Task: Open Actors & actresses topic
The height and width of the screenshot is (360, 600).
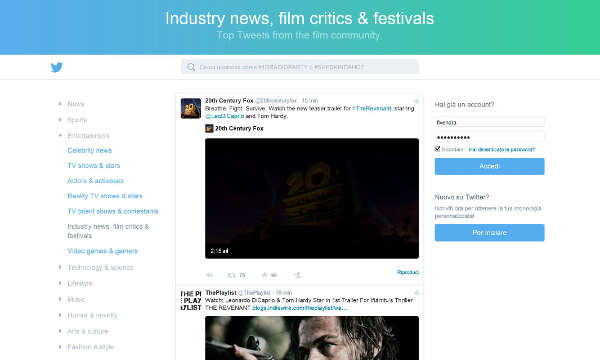Action: coord(96,181)
